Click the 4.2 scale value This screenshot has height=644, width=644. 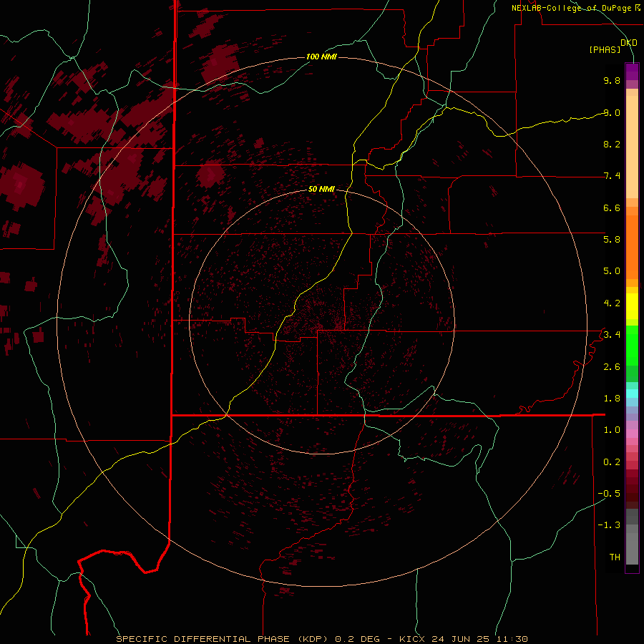(x=612, y=303)
